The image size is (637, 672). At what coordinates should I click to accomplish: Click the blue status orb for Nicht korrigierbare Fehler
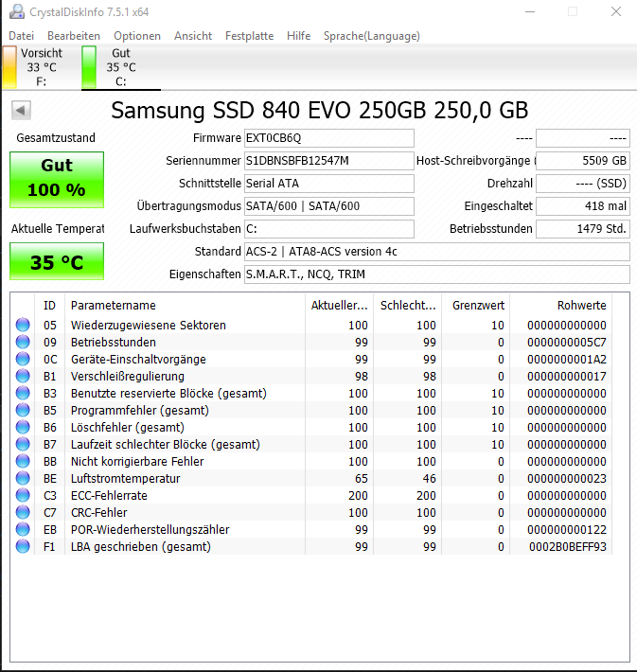(x=23, y=461)
